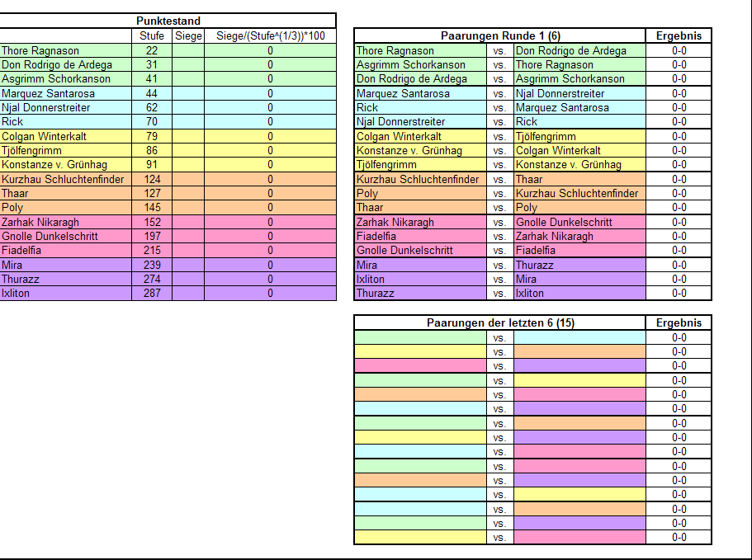Click Fiadelfia's empty Siege cell in Punktestand
The width and height of the screenshot is (752, 560).
(188, 250)
